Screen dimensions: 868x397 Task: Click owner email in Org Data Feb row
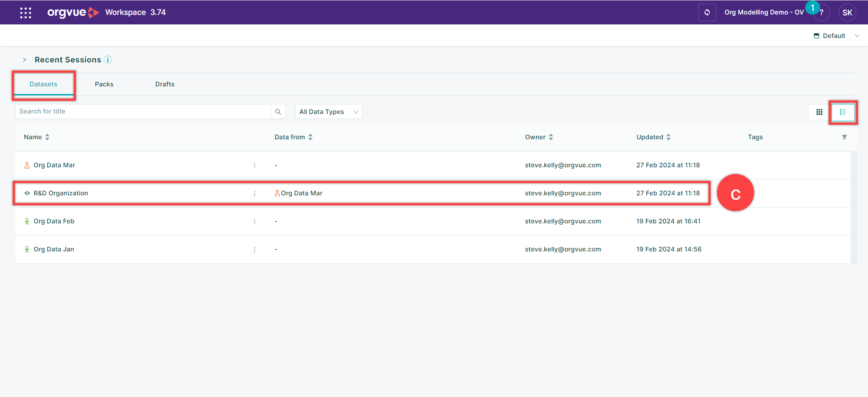pyautogui.click(x=563, y=221)
